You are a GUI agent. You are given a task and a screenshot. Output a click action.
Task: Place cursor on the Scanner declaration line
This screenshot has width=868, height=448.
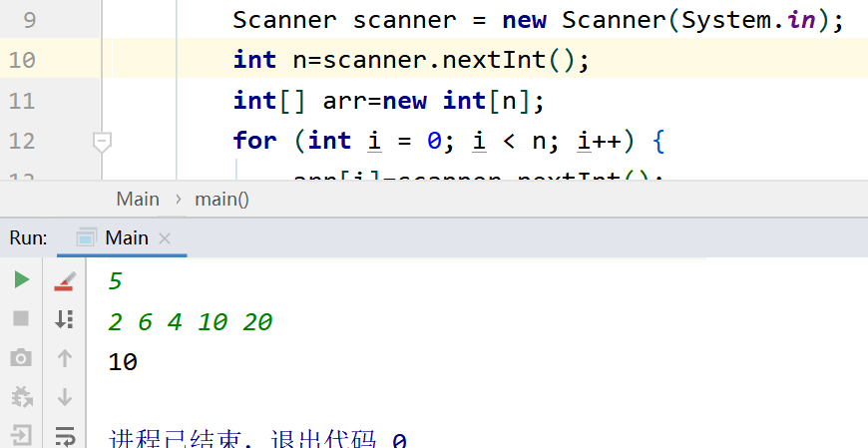point(538,21)
